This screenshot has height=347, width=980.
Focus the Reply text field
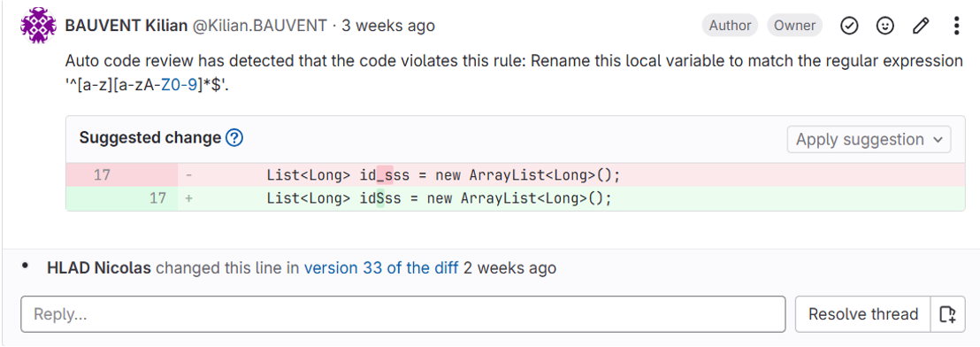tap(403, 314)
